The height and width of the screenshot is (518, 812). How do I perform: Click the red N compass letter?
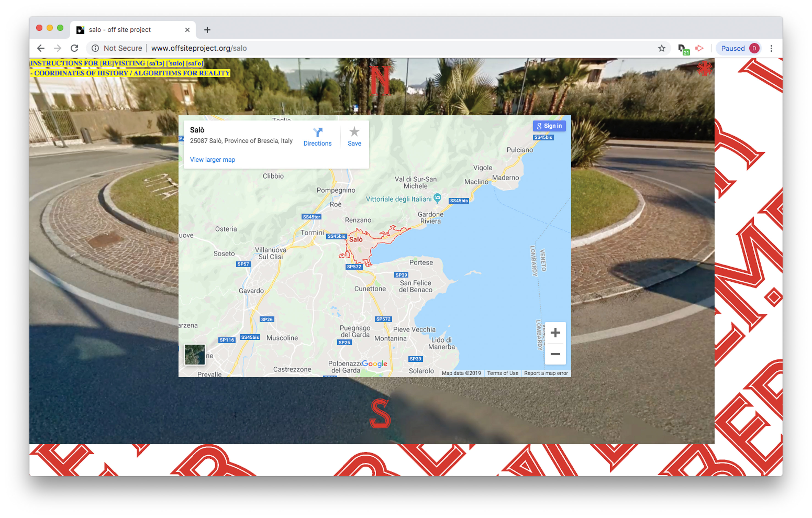pyautogui.click(x=380, y=80)
